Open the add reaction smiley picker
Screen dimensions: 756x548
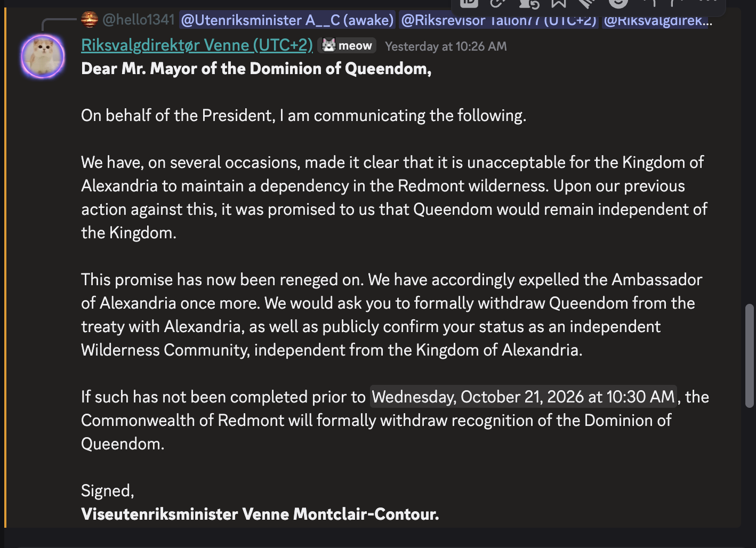[618, 3]
